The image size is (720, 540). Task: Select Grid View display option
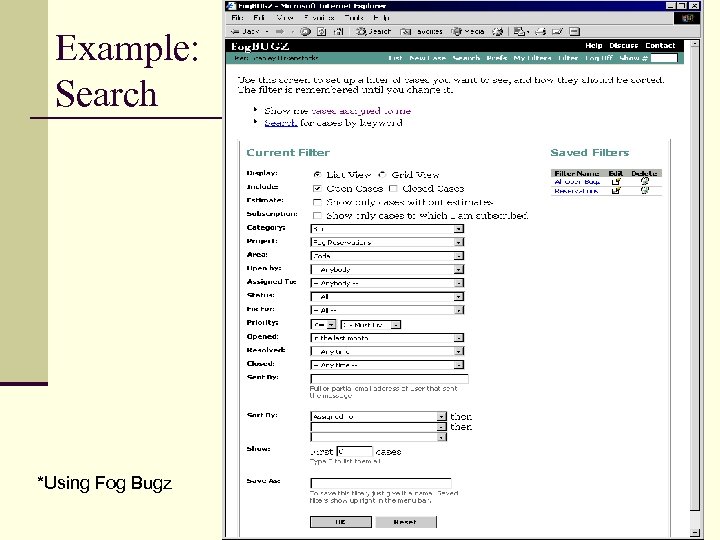(x=382, y=174)
